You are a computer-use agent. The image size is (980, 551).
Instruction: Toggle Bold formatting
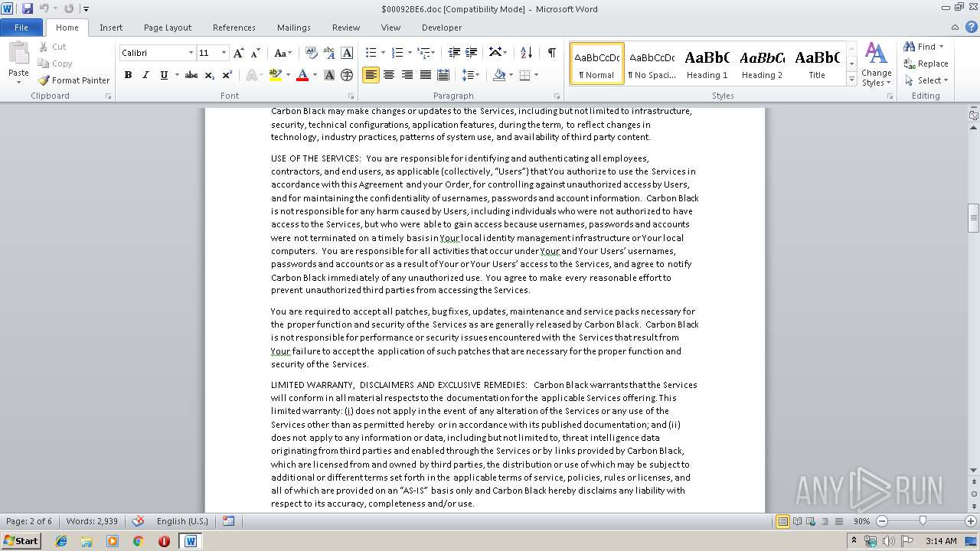click(x=128, y=75)
